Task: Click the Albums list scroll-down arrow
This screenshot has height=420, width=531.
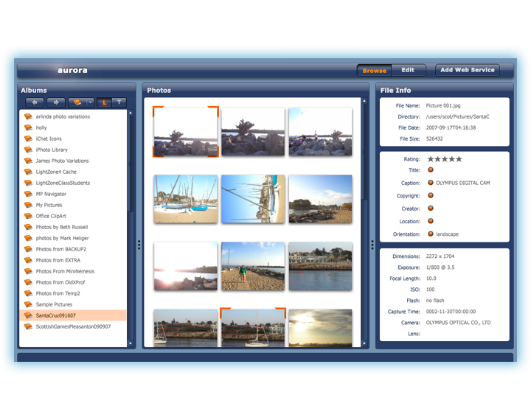Action: [x=131, y=343]
